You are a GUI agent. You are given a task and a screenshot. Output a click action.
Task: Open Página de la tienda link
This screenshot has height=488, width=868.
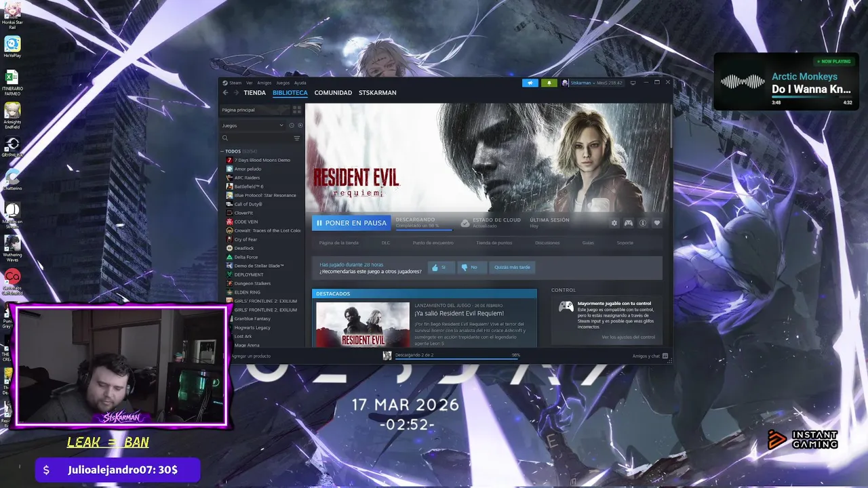(339, 243)
